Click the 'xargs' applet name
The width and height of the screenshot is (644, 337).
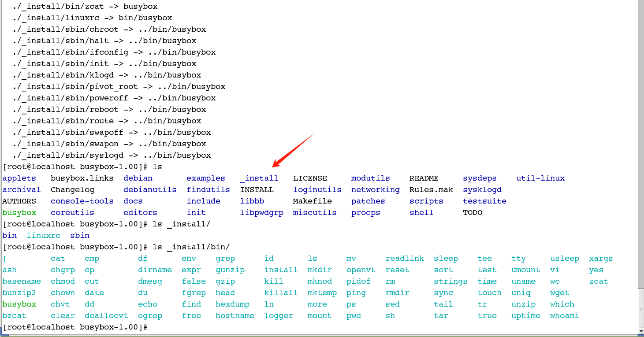click(601, 259)
